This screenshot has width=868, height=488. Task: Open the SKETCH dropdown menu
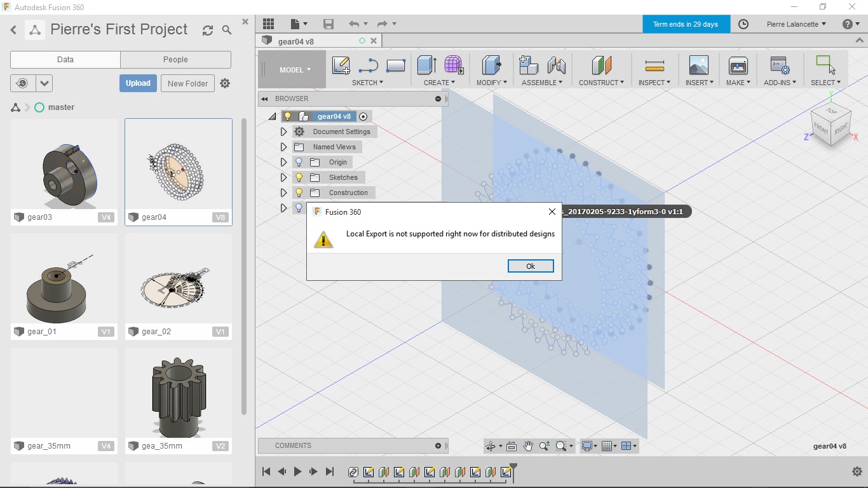367,83
